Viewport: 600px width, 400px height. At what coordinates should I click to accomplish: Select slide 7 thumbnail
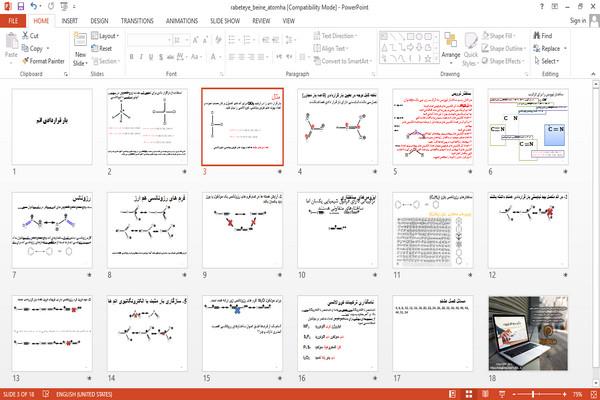pyautogui.click(x=52, y=230)
